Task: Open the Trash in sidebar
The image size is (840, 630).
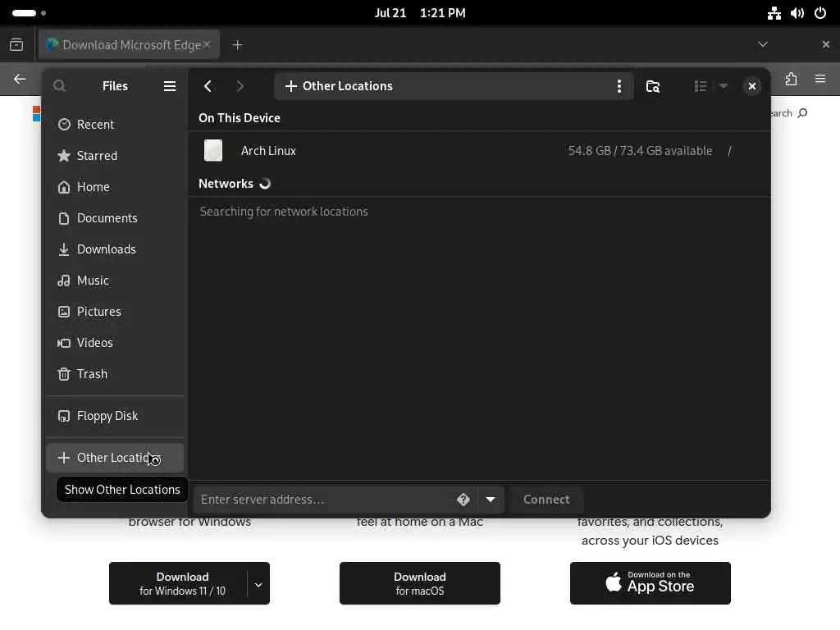Action: [115, 373]
